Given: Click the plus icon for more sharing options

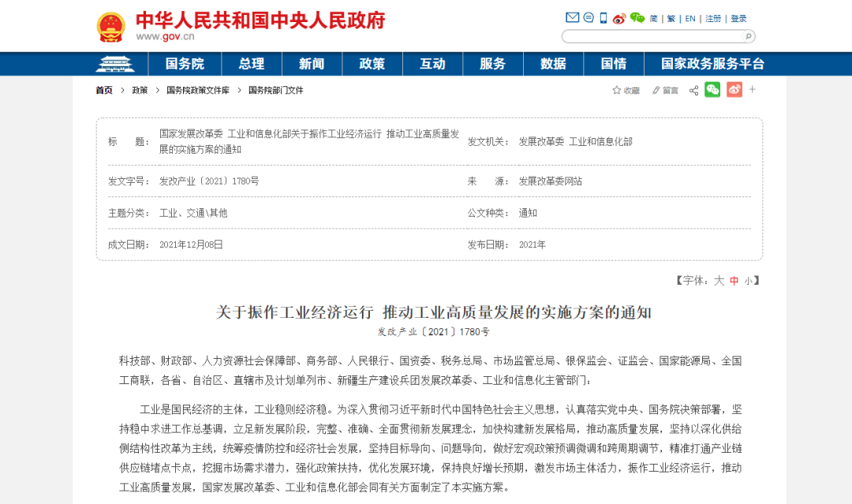Looking at the screenshot, I should (752, 90).
